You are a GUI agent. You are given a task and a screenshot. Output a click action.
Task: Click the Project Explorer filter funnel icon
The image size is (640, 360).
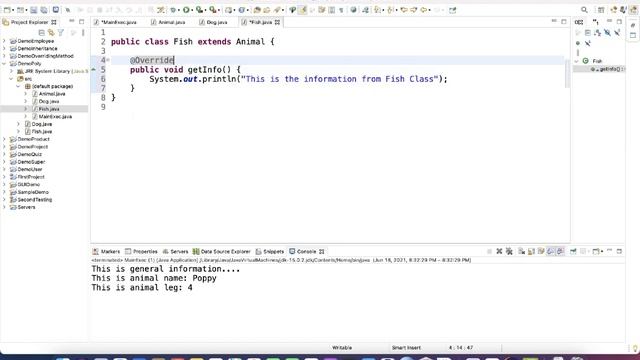click(60, 32)
